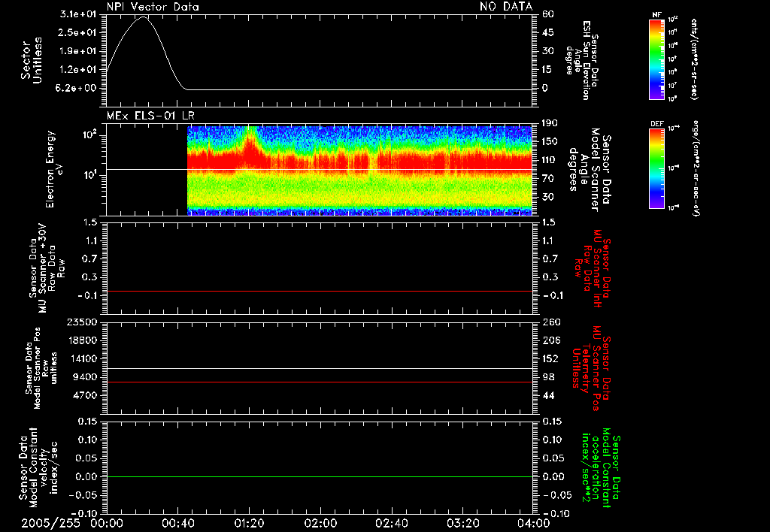The height and width of the screenshot is (532, 770).
Task: Click the '23500' scanner position tick
Action: (82, 322)
